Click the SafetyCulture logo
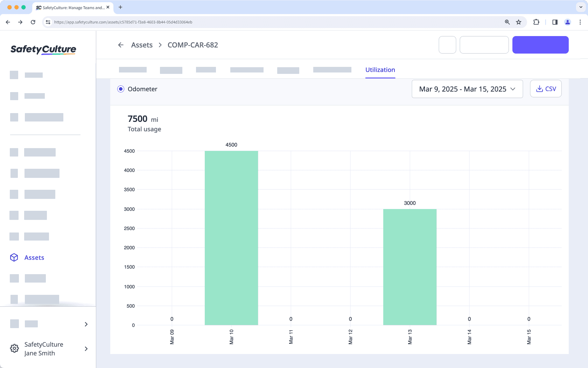 point(43,49)
